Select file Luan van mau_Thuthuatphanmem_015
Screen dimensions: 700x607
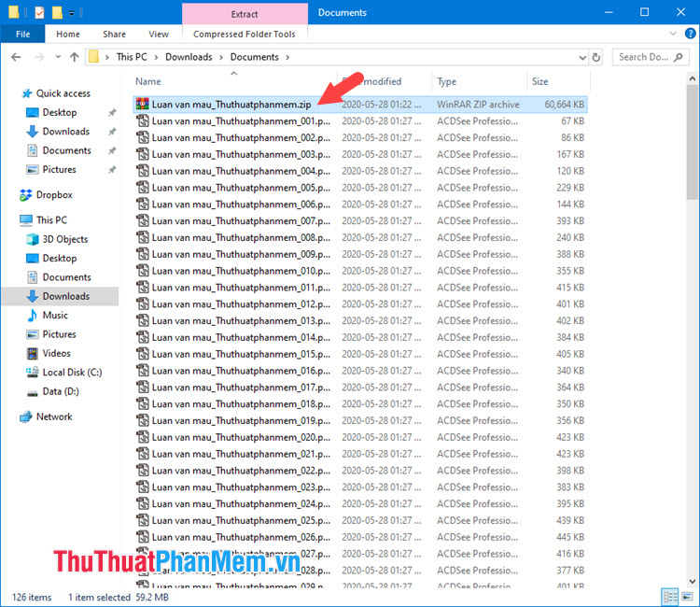(360, 354)
